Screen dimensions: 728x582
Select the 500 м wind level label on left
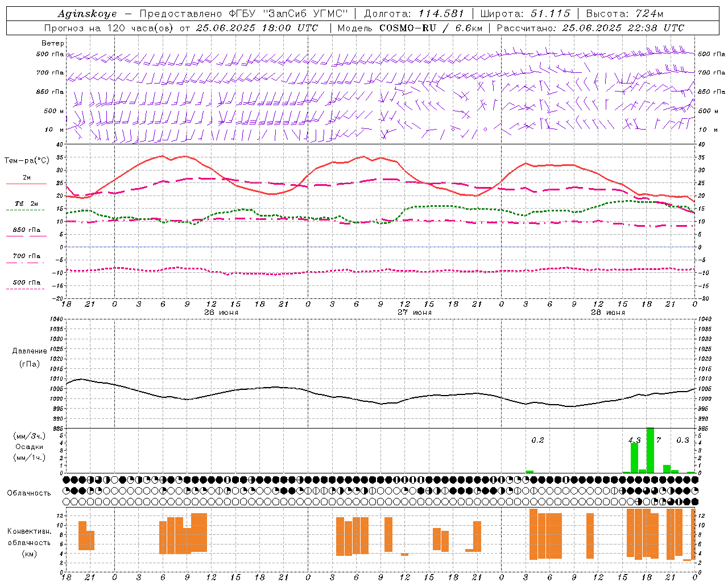(54, 111)
